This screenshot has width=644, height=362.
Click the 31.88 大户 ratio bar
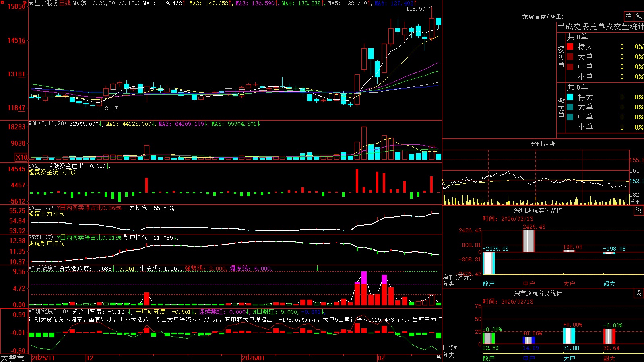point(569,336)
